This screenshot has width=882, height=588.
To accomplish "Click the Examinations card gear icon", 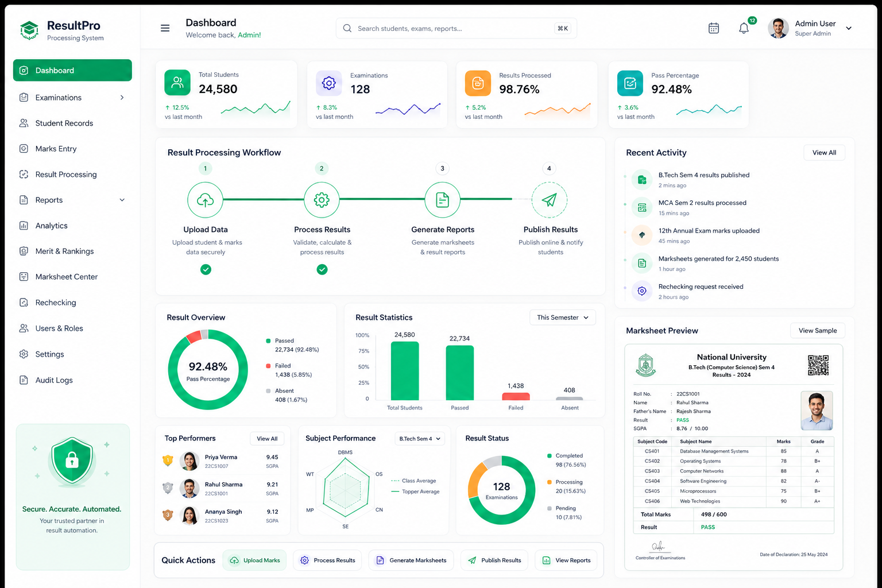I will tap(329, 83).
